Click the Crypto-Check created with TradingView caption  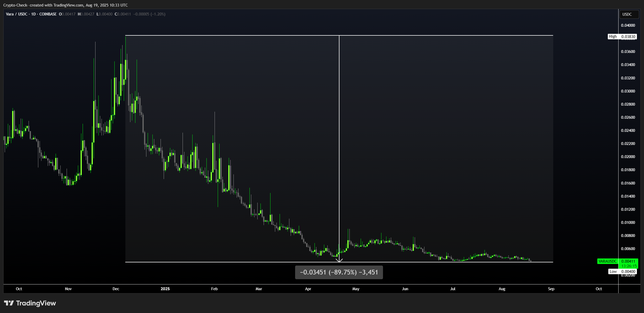(66, 5)
